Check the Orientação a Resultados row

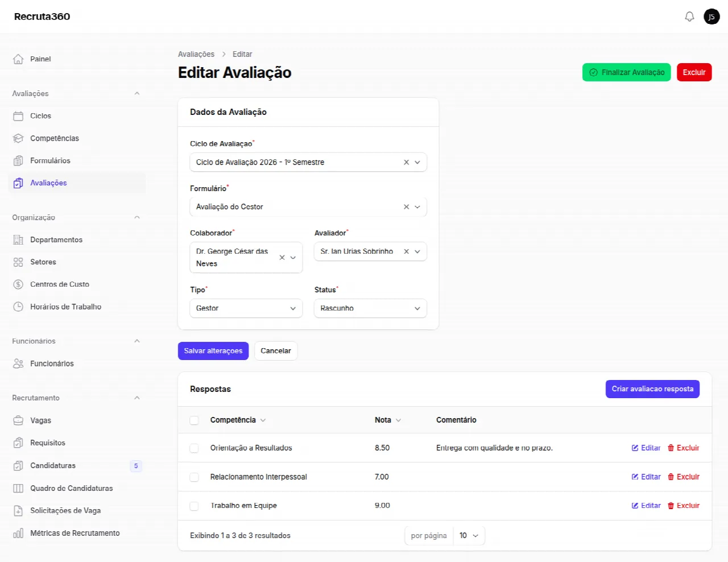(x=194, y=448)
